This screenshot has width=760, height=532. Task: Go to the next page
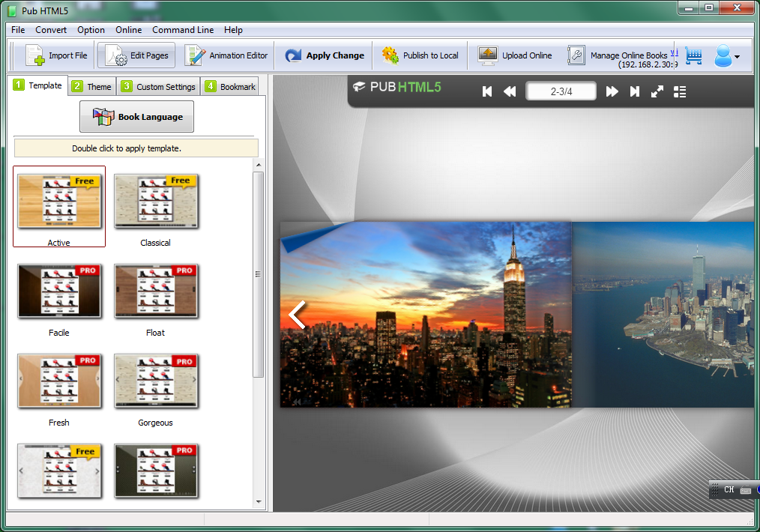tap(612, 91)
